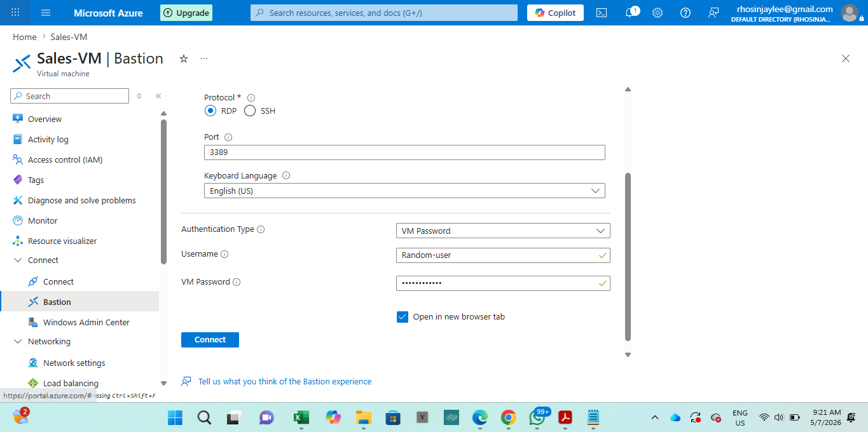Click the sidebar menu scrollbar

[163, 191]
